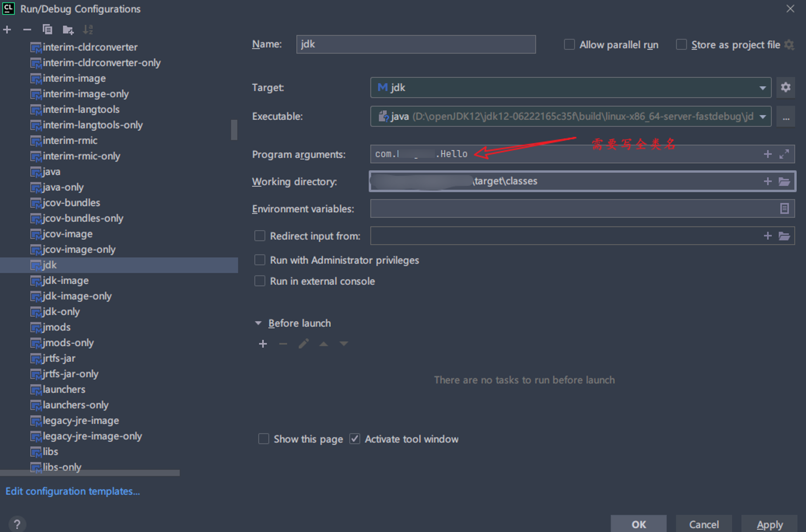Remove configuration with minus icon
Screen dimensions: 806x532
tap(27, 29)
